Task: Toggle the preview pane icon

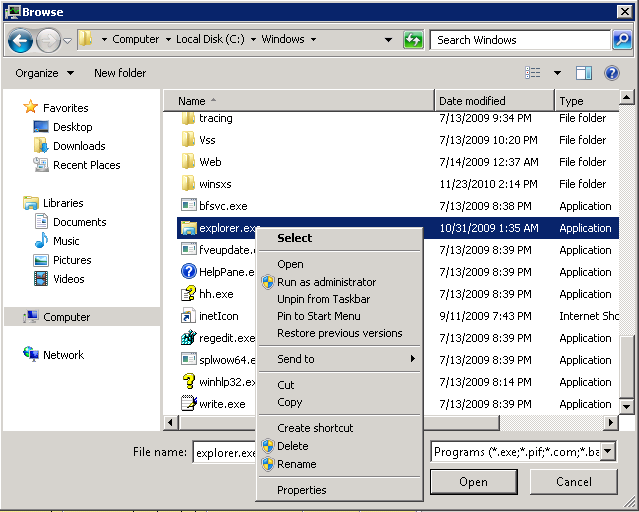Action: coord(584,73)
